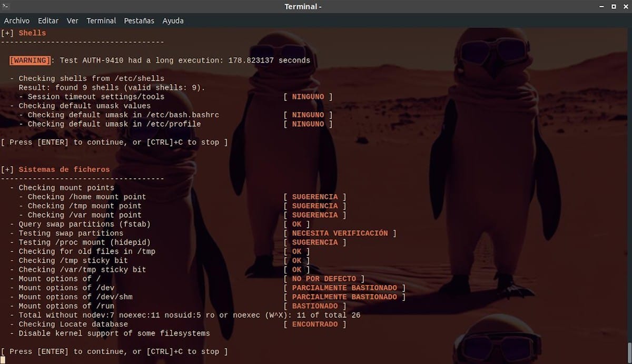Click the 'Terminal -' window title
Screen dimensions: 632x364
tap(303, 6)
